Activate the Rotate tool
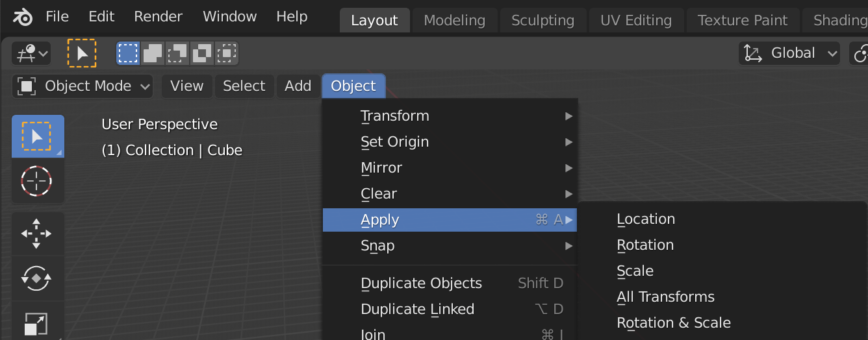868x340 pixels. [x=37, y=278]
